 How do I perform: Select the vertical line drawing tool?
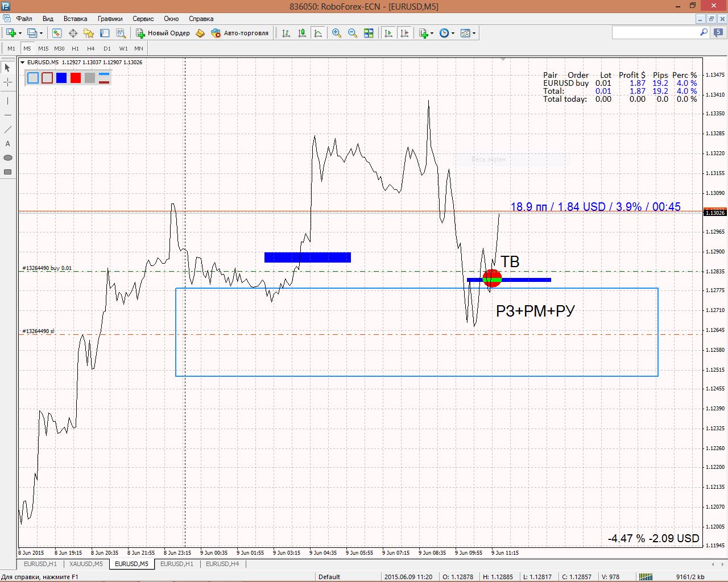tap(7, 101)
